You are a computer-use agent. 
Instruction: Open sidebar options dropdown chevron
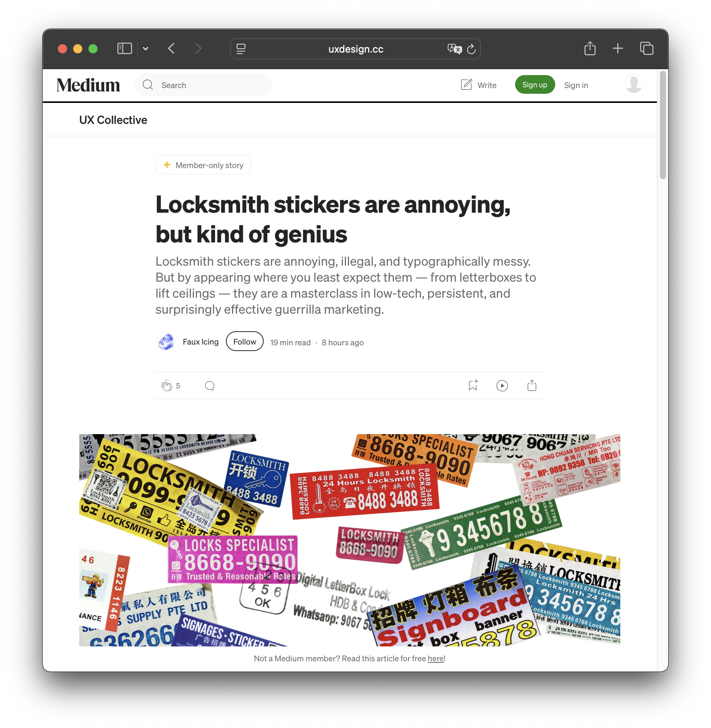146,49
